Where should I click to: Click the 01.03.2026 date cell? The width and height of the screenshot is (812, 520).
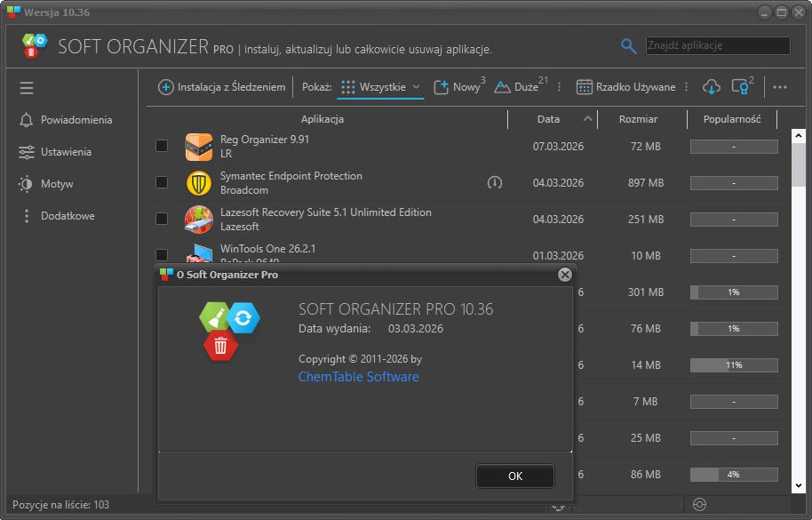click(558, 256)
